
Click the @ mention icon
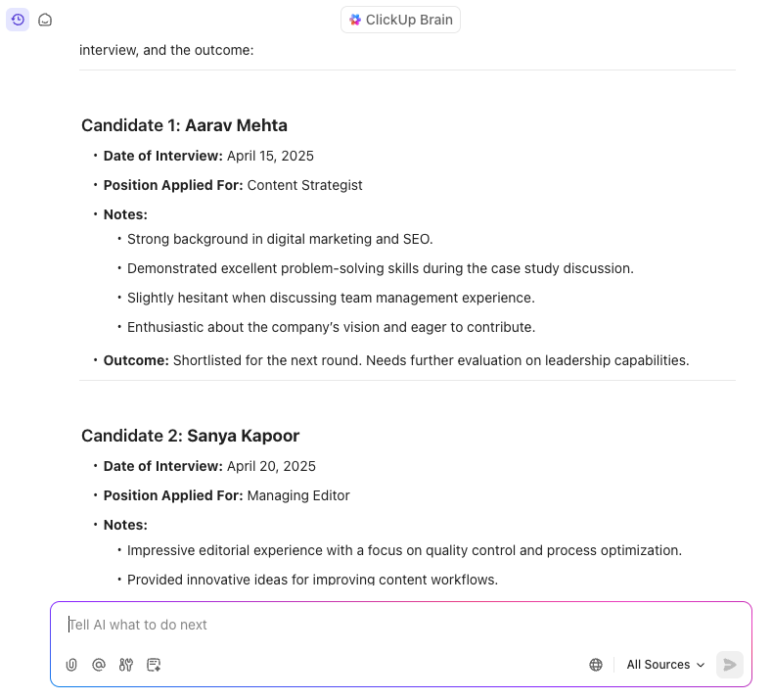coord(99,665)
